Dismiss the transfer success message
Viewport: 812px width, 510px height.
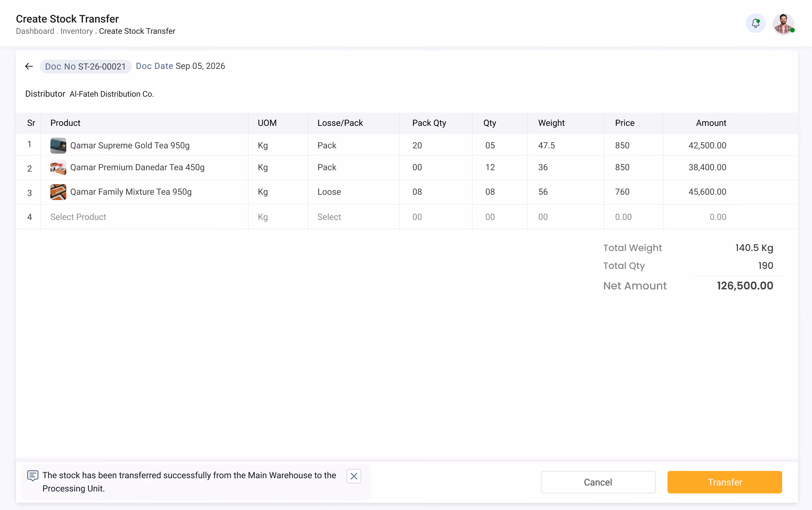click(354, 476)
